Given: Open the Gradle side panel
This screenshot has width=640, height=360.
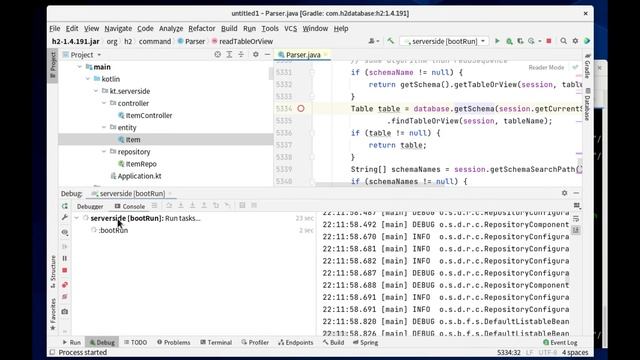Looking at the screenshot, I should tap(587, 66).
